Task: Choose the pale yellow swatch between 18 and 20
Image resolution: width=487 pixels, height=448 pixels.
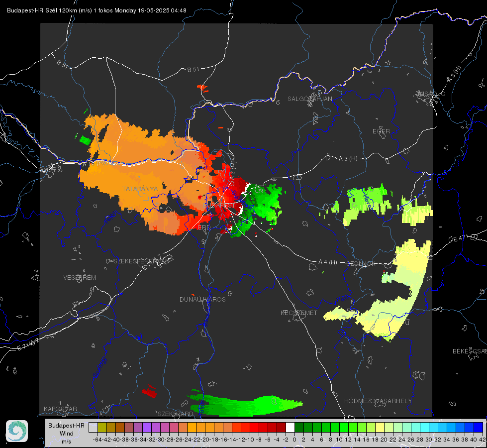Action: (x=380, y=428)
